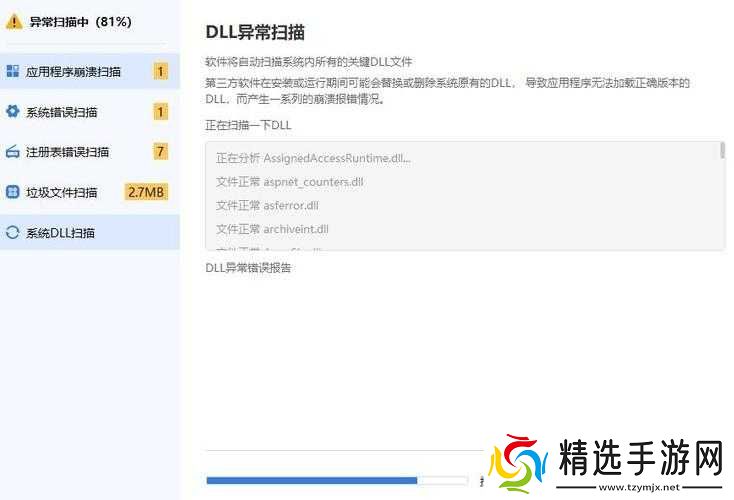Screen dimensions: 734x500
Task: Go to the 垃圾文件扫描 section
Action: [90, 192]
